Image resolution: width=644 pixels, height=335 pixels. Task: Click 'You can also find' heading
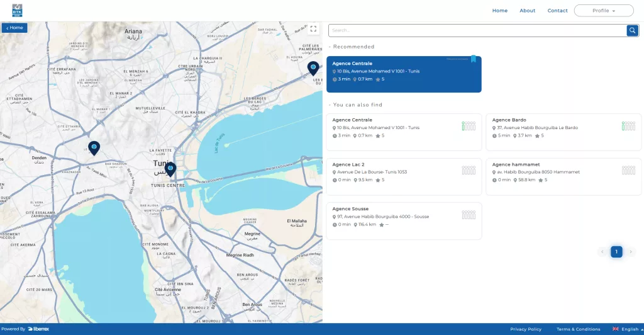(x=357, y=105)
